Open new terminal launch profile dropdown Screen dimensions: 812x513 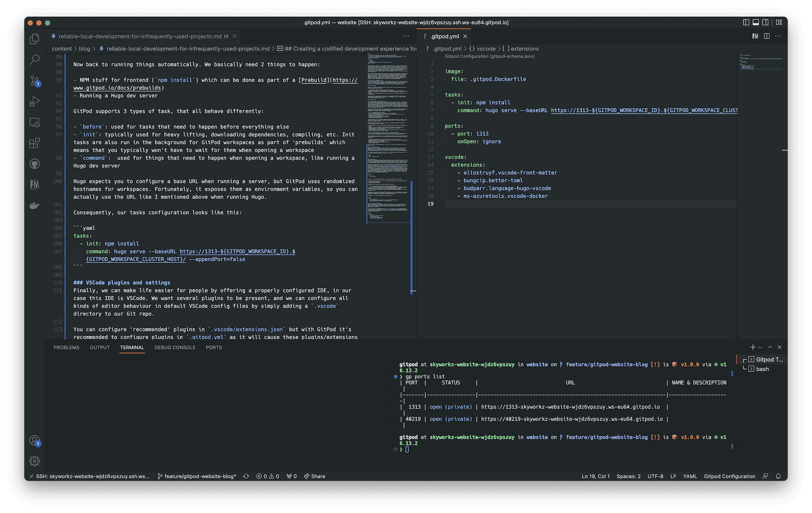[760, 348]
